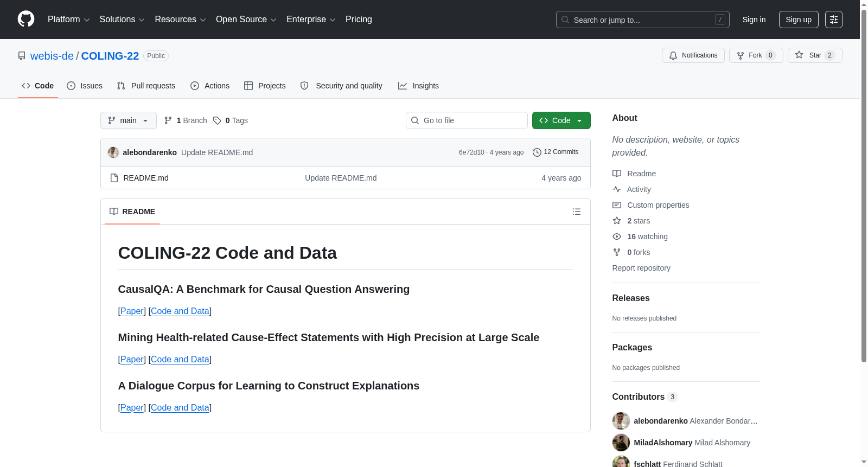This screenshot has width=868, height=467.
Task: Expand the Enterprise menu
Action: (311, 20)
